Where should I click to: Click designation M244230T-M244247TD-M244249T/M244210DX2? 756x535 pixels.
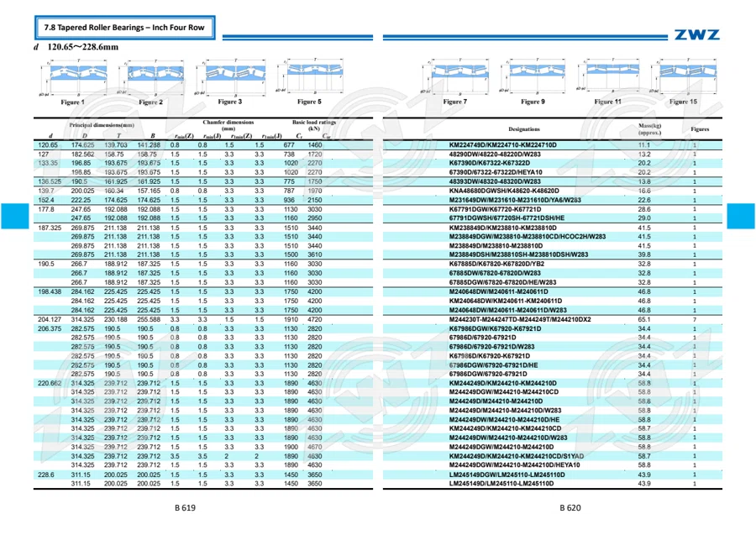[520, 319]
